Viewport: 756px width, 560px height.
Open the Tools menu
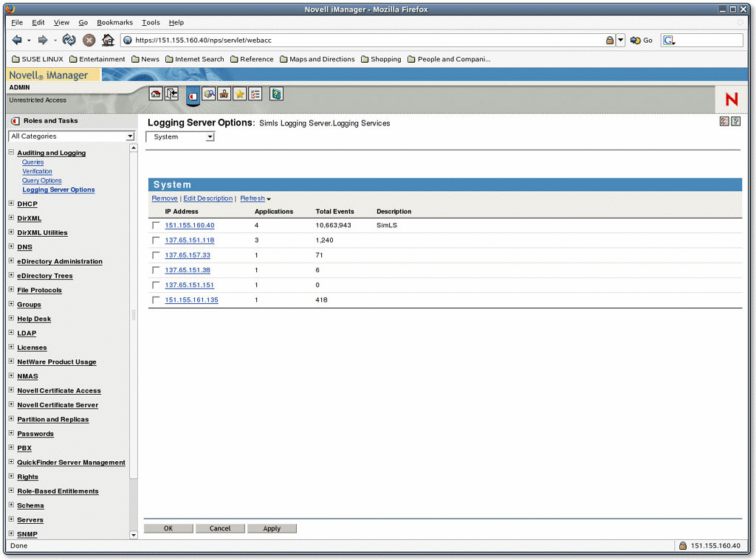tap(151, 23)
